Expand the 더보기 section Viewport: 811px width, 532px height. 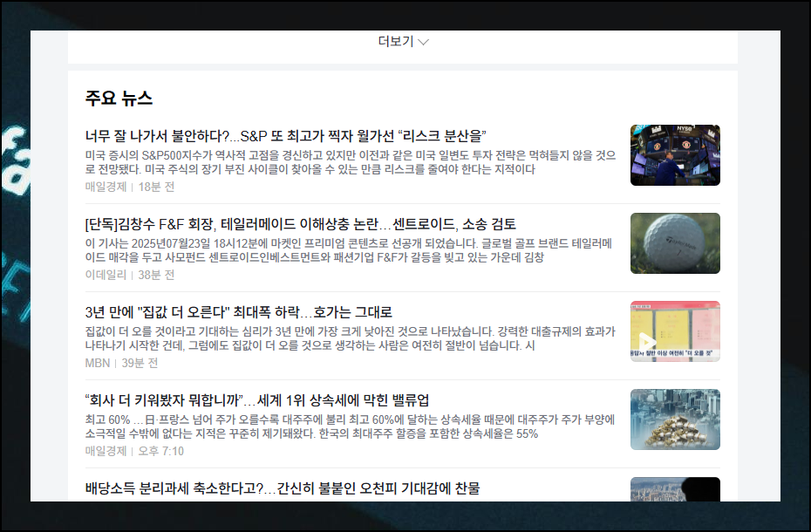coord(403,41)
